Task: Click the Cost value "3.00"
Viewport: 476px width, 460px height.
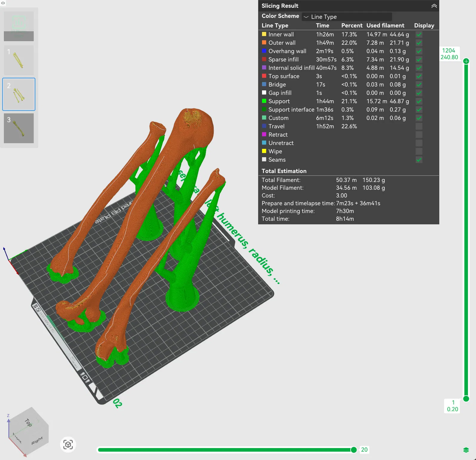Action: pyautogui.click(x=341, y=195)
